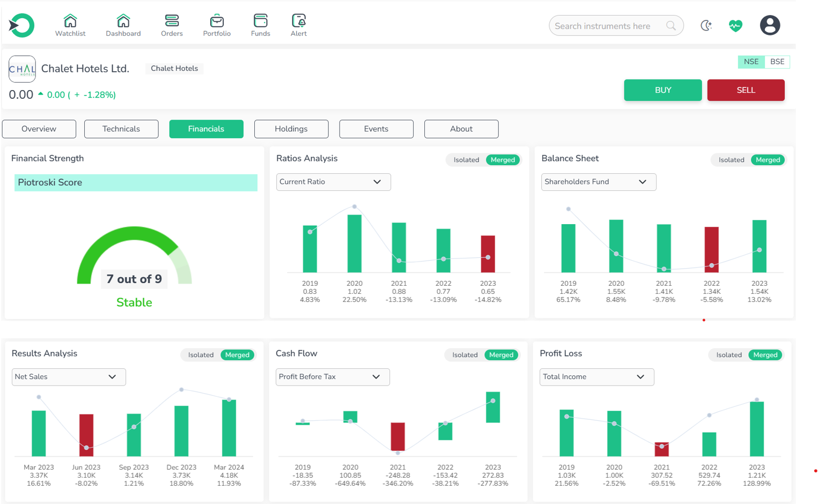This screenshot has width=818, height=504.
Task: Set Profit Loss to Isolated
Action: pyautogui.click(x=729, y=355)
